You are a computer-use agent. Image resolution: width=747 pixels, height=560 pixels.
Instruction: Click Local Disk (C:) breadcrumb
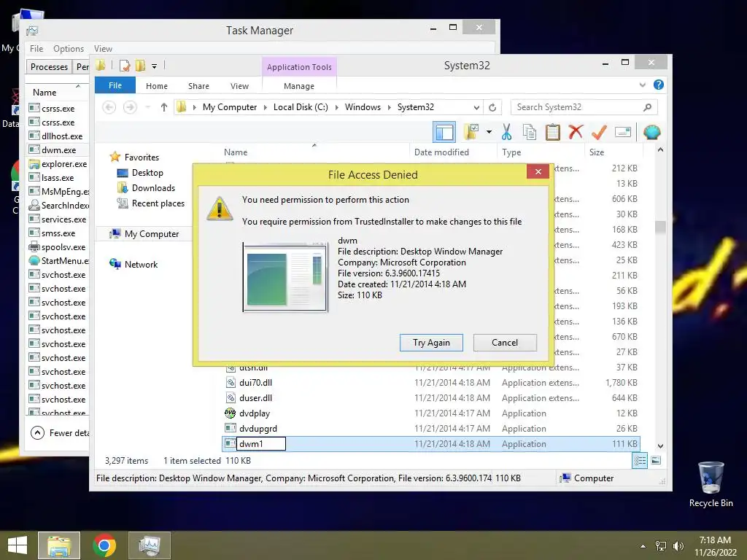coord(301,107)
